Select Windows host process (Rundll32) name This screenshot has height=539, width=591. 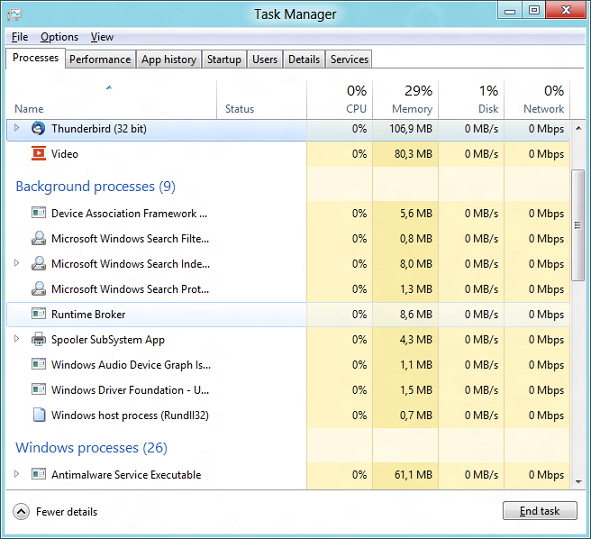[130, 415]
